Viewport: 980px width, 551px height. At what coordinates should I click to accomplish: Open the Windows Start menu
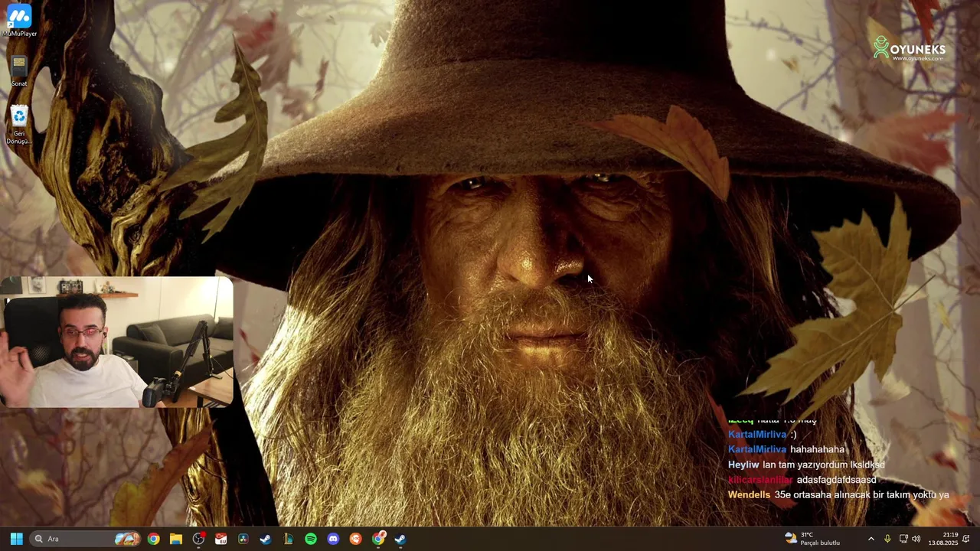[x=16, y=539]
